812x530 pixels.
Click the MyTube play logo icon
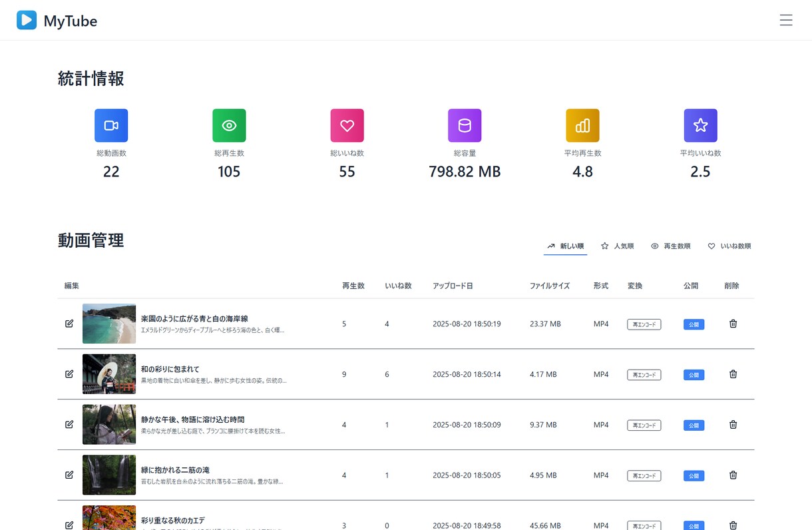click(27, 20)
